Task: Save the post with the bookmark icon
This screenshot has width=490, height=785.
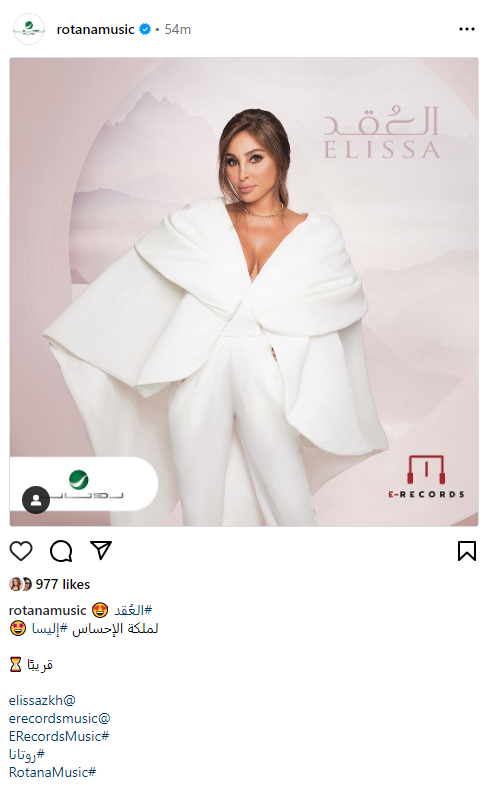Action: click(466, 551)
